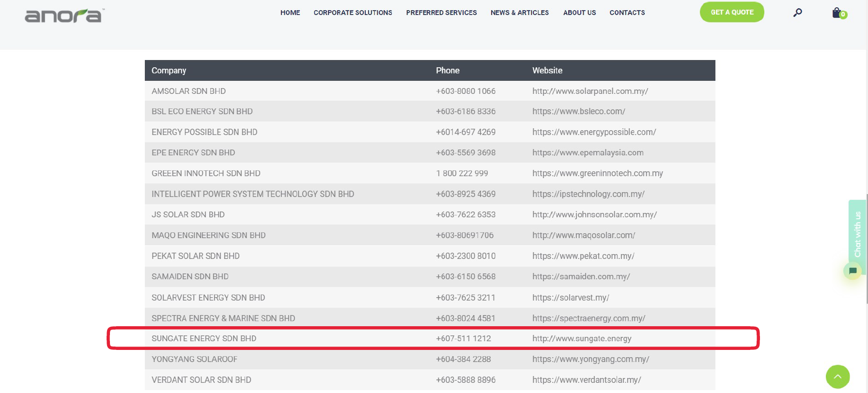Viewport: 868px width, 393px height.
Task: Select EPE ENERGY SDN BHD cell
Action: (193, 152)
